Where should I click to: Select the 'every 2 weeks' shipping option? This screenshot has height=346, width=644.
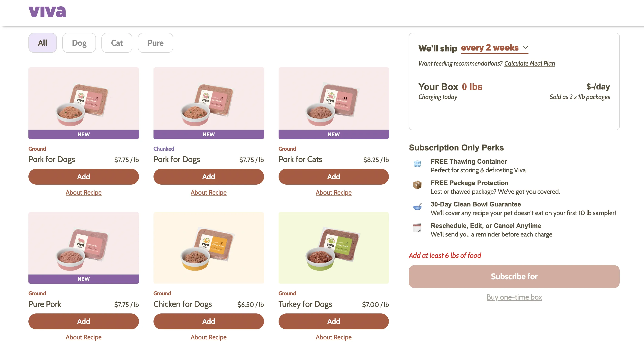click(x=490, y=48)
